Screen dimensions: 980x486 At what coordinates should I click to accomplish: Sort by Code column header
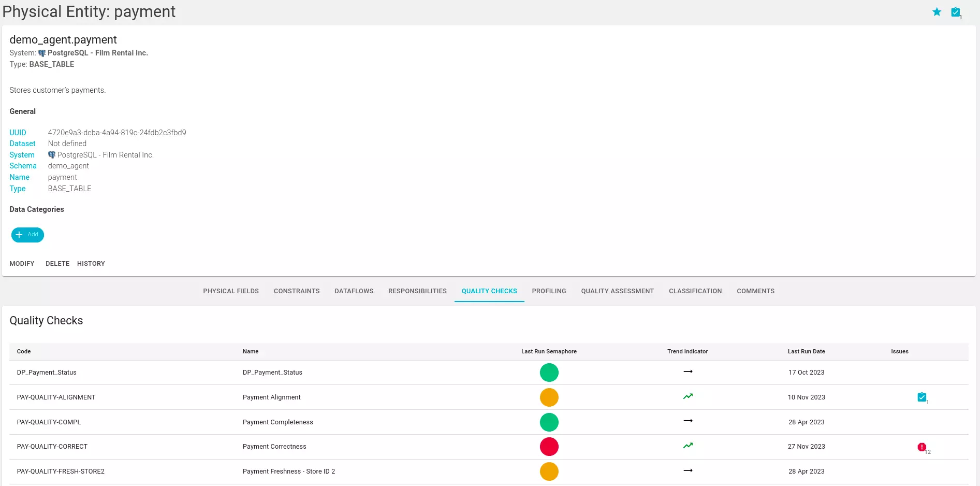[24, 351]
